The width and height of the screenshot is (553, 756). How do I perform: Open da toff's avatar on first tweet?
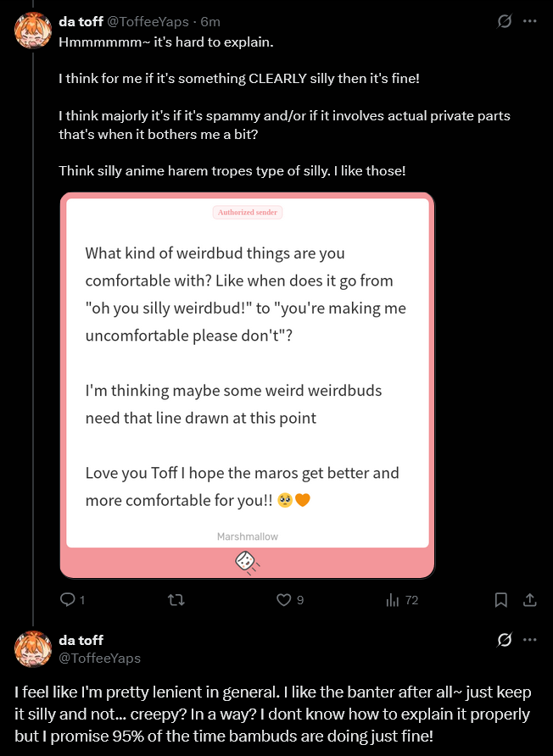(x=33, y=31)
